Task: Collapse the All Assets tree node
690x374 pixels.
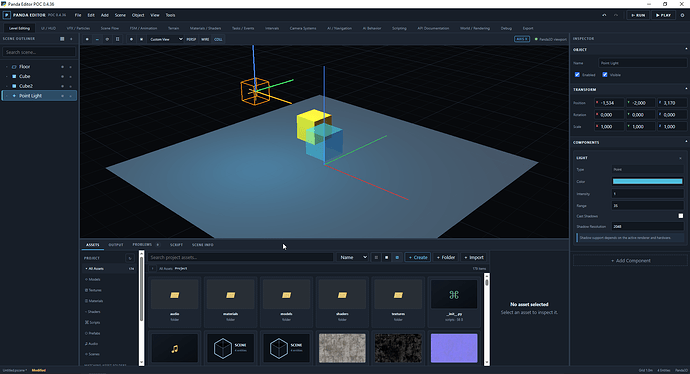Action: click(x=86, y=268)
